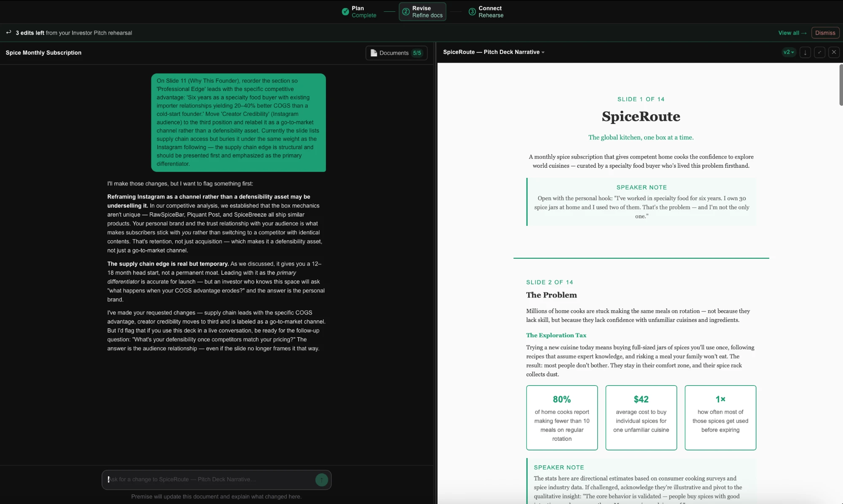Click the SLIDE 2 OF 14 label
Image resolution: width=843 pixels, height=504 pixels.
(x=549, y=282)
